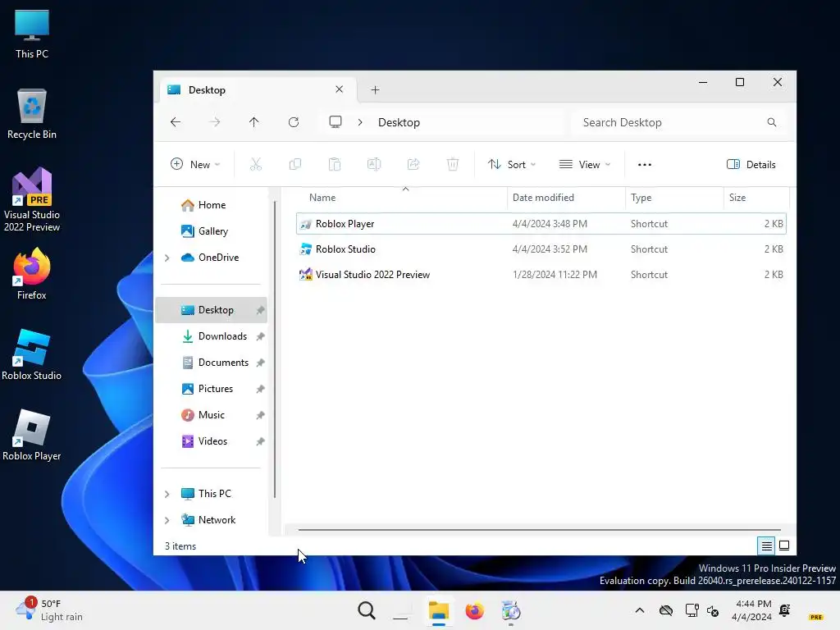This screenshot has height=630, width=840.
Task: Open Videos in navigation pane
Action: (211, 441)
